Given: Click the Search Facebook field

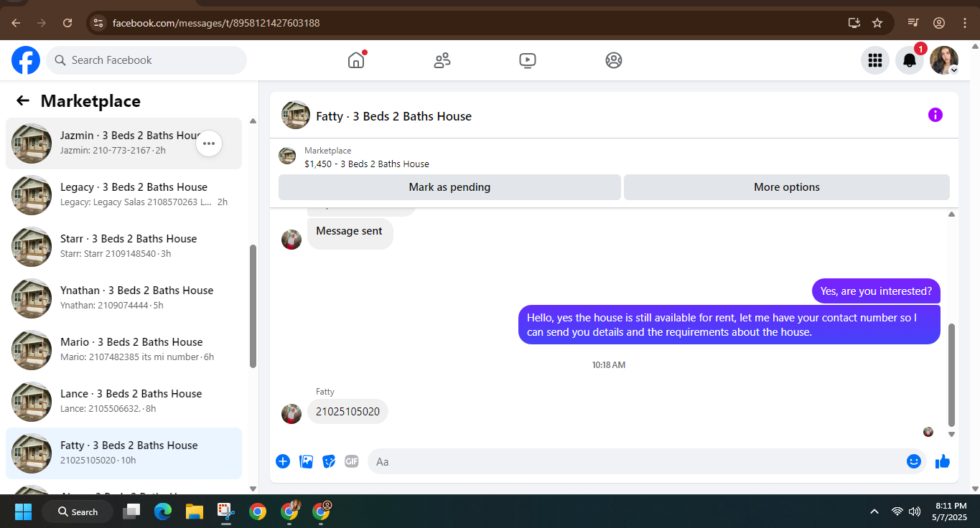Looking at the screenshot, I should coord(146,60).
